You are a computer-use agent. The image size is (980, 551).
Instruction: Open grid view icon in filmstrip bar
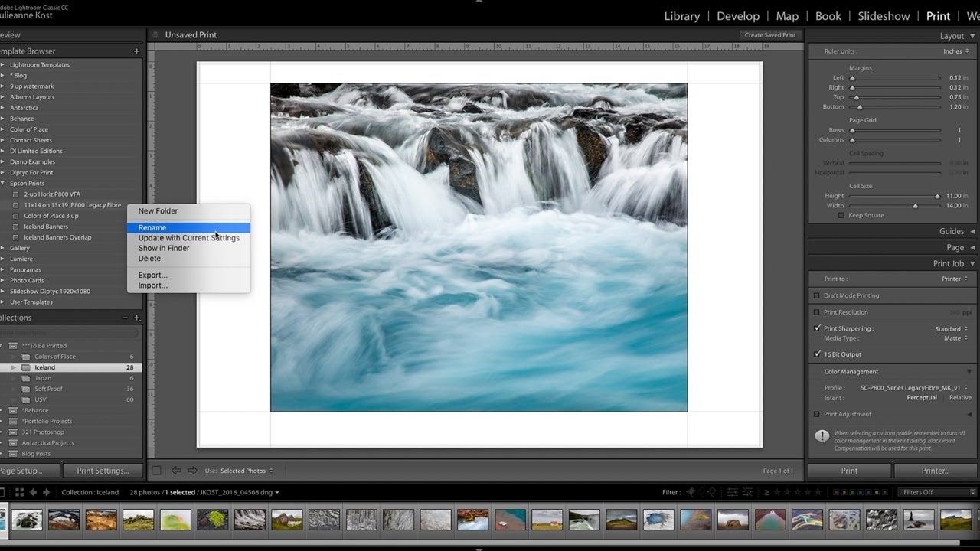(20, 492)
